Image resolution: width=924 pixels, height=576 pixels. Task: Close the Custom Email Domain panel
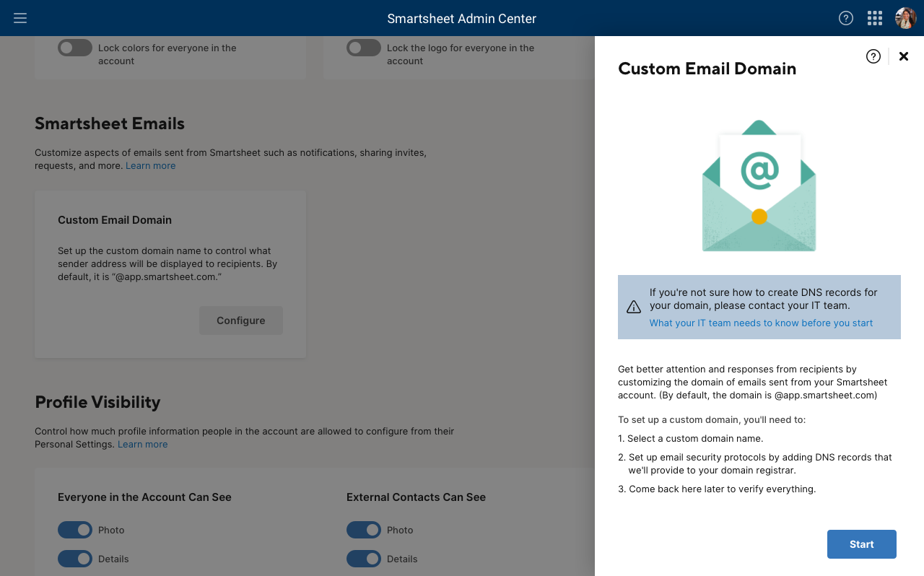904,56
